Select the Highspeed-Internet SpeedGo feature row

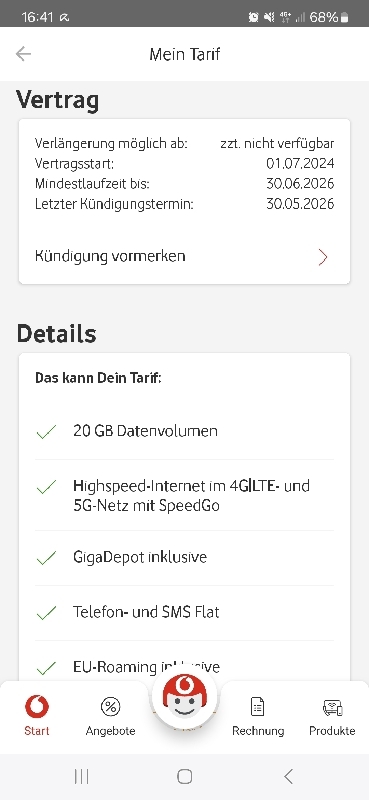pyautogui.click(x=184, y=495)
